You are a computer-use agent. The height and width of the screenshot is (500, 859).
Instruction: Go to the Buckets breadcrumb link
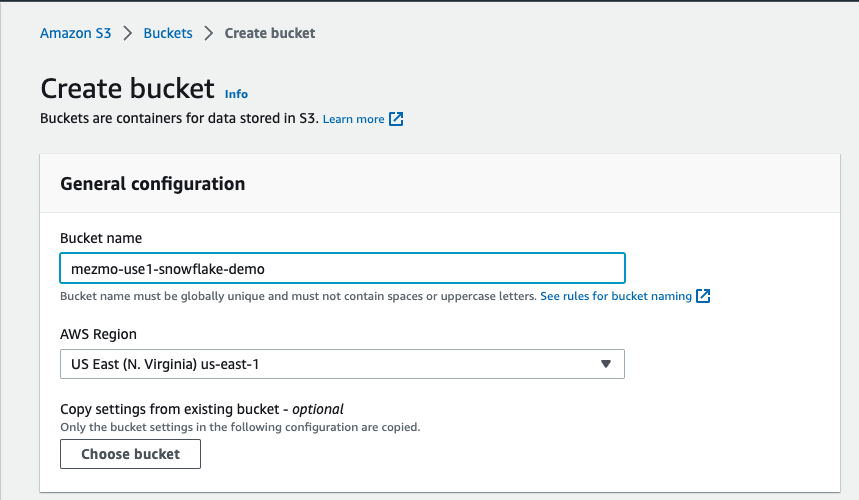[168, 33]
